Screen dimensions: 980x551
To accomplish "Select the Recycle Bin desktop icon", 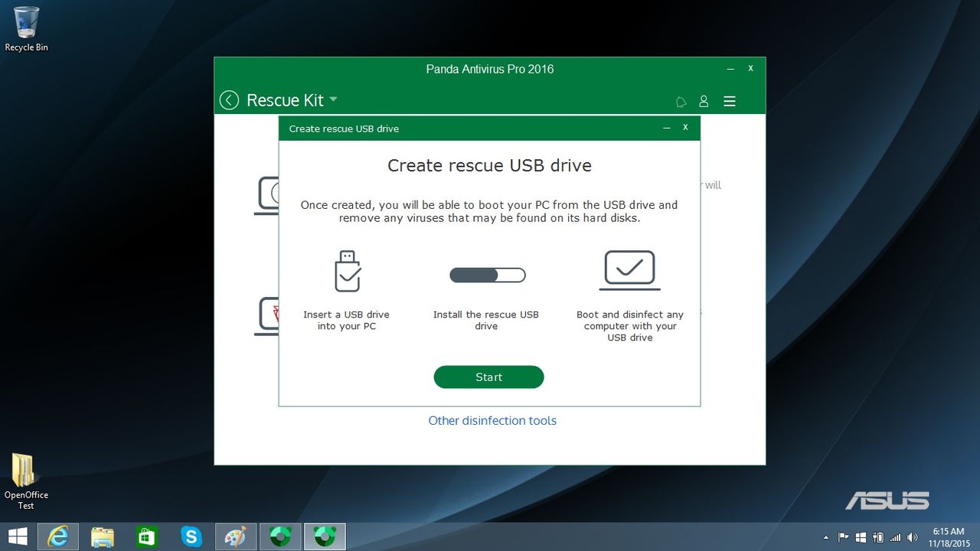I will (26, 30).
